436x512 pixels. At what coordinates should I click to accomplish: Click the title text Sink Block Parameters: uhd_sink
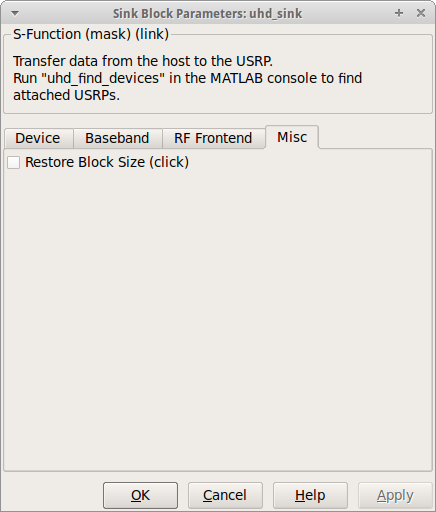click(207, 14)
